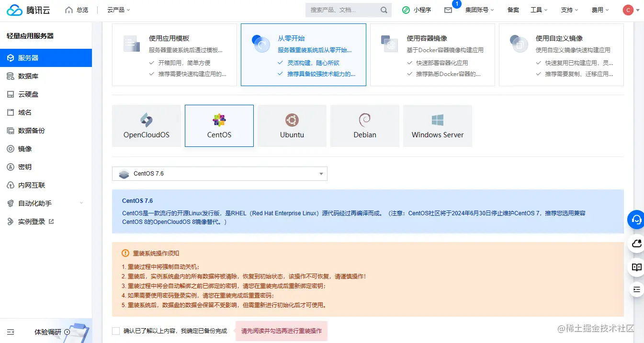The image size is (644, 343).
Task: Click the 数据备份 sidebar icon
Action: click(11, 131)
